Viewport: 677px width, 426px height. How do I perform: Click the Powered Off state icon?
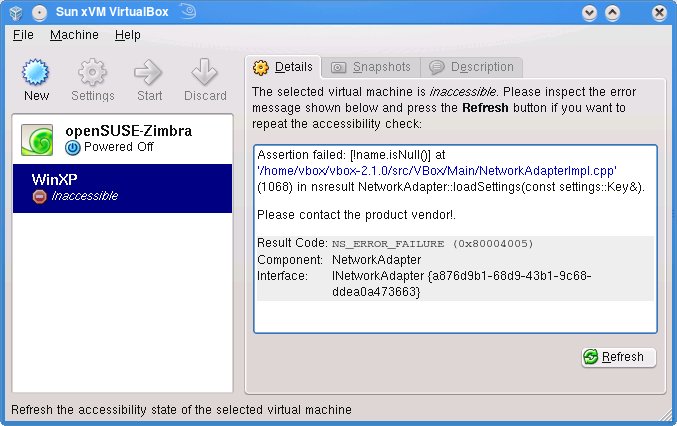[73, 148]
